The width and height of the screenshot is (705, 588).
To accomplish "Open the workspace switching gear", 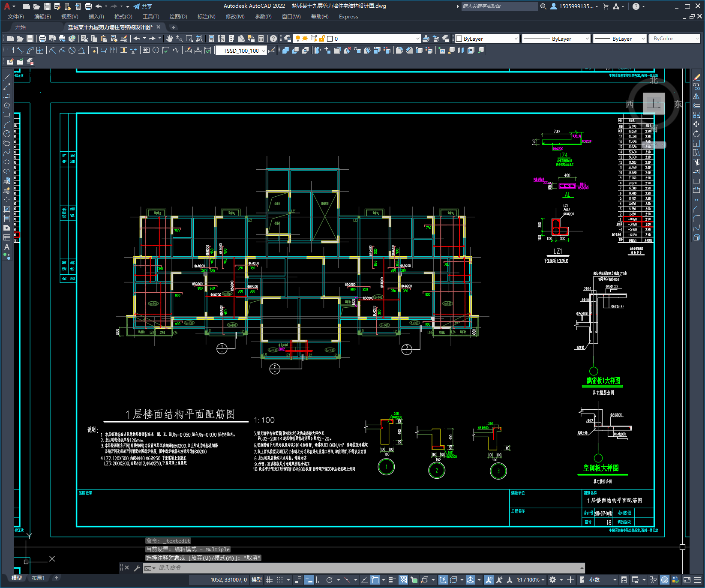I will tap(553, 580).
